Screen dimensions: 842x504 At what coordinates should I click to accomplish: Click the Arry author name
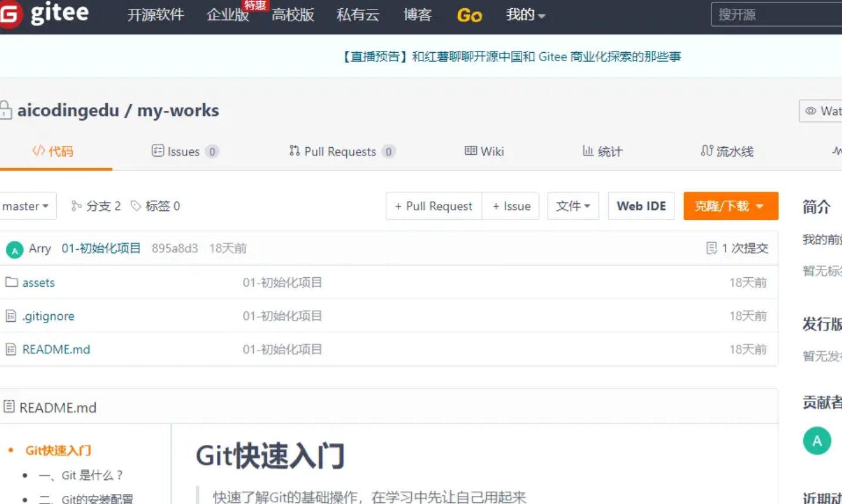(40, 248)
